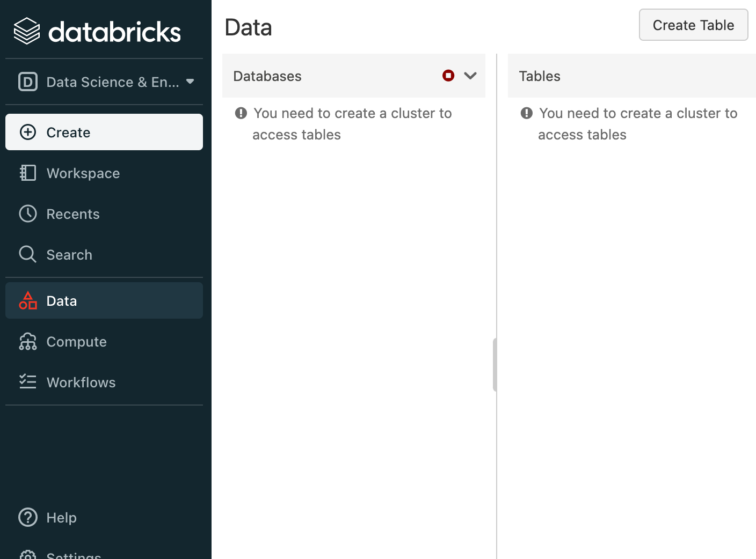The image size is (756, 559).
Task: Click the panel divider resize handle
Action: (495, 365)
